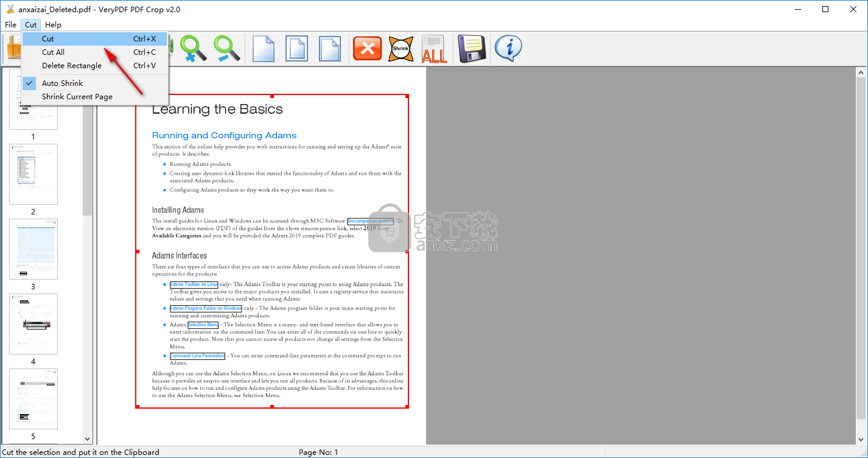The height and width of the screenshot is (458, 868).
Task: Toggle the Auto Shrink checked menu item
Action: [94, 83]
